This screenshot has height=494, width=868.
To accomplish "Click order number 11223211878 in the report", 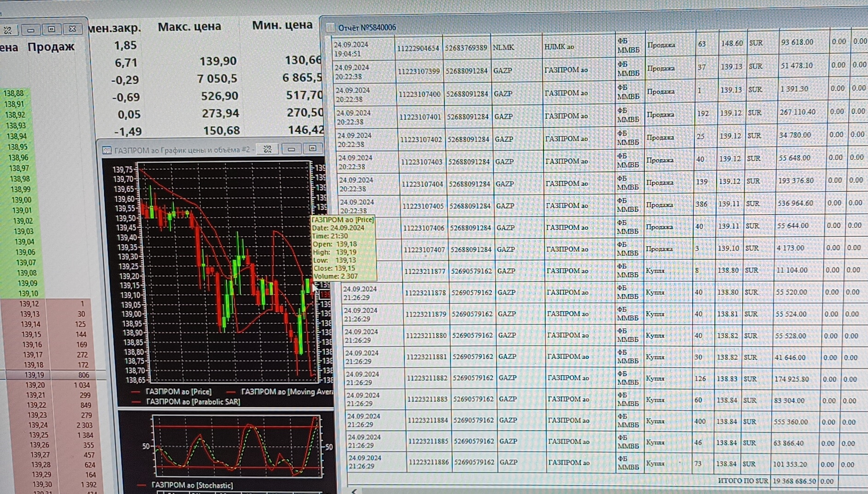I will [426, 293].
